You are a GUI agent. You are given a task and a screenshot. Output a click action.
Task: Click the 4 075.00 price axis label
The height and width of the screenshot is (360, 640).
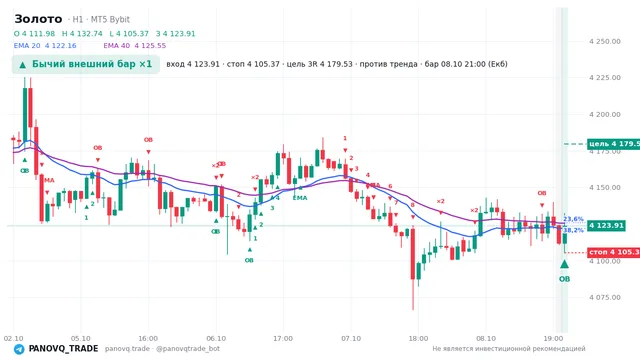604,298
